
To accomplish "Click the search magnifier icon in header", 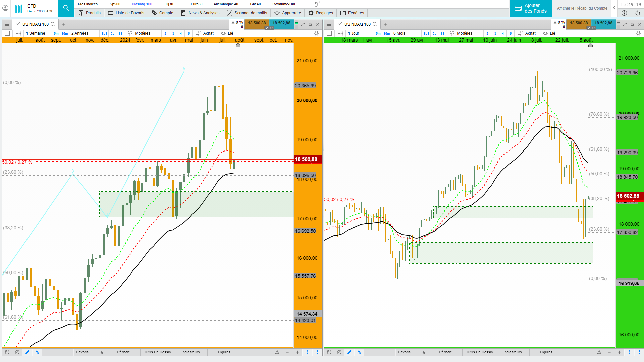I will pyautogui.click(x=66, y=8).
